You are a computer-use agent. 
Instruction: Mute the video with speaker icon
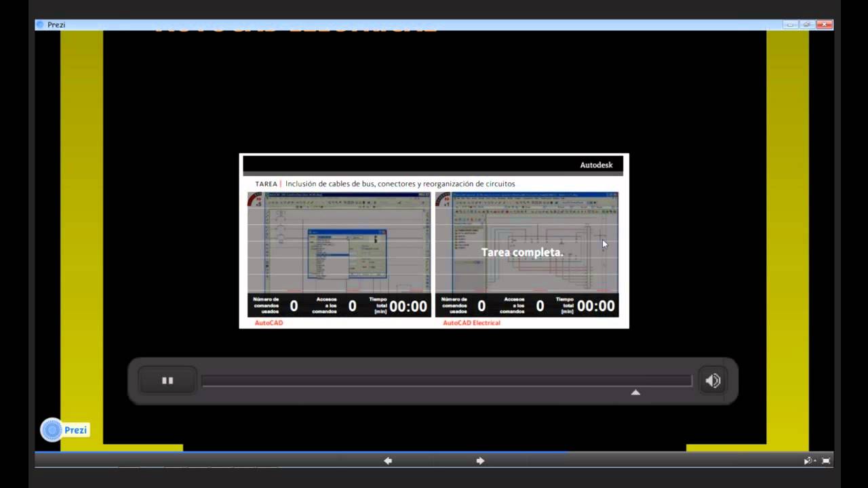[713, 381]
